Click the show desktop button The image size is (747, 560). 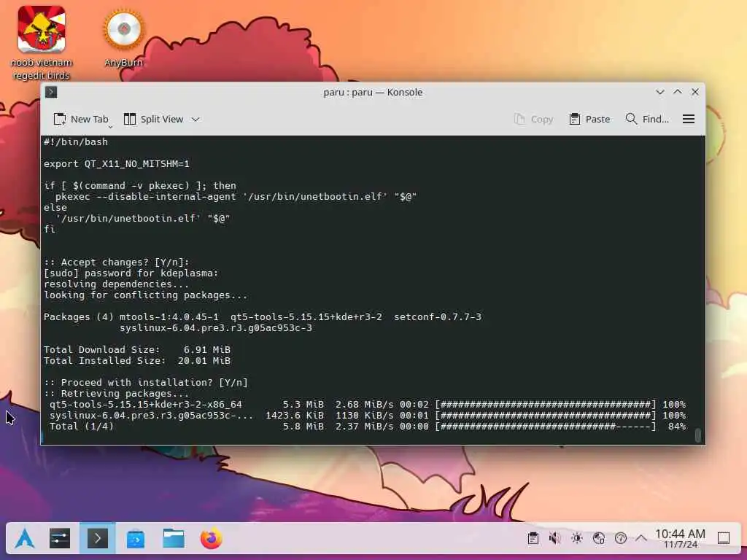(x=724, y=539)
